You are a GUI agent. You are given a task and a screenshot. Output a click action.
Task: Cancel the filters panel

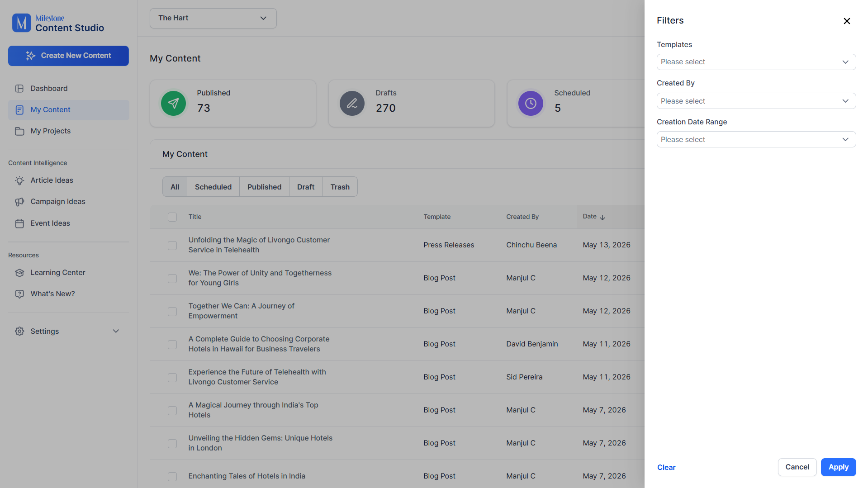[x=797, y=467]
